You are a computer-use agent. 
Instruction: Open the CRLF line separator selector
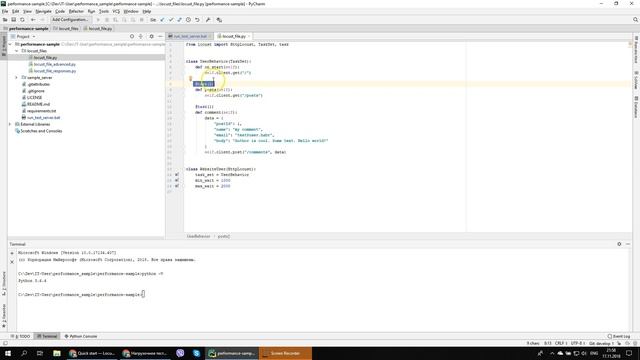click(560, 343)
